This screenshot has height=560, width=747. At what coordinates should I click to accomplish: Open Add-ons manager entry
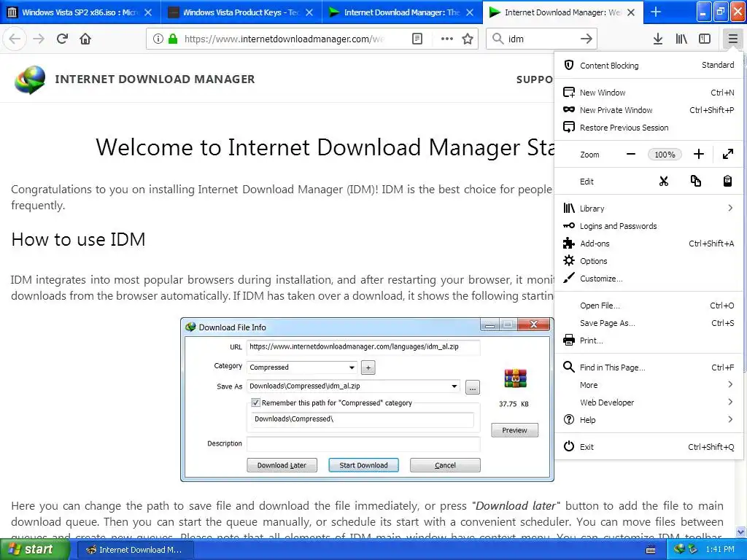click(649, 244)
